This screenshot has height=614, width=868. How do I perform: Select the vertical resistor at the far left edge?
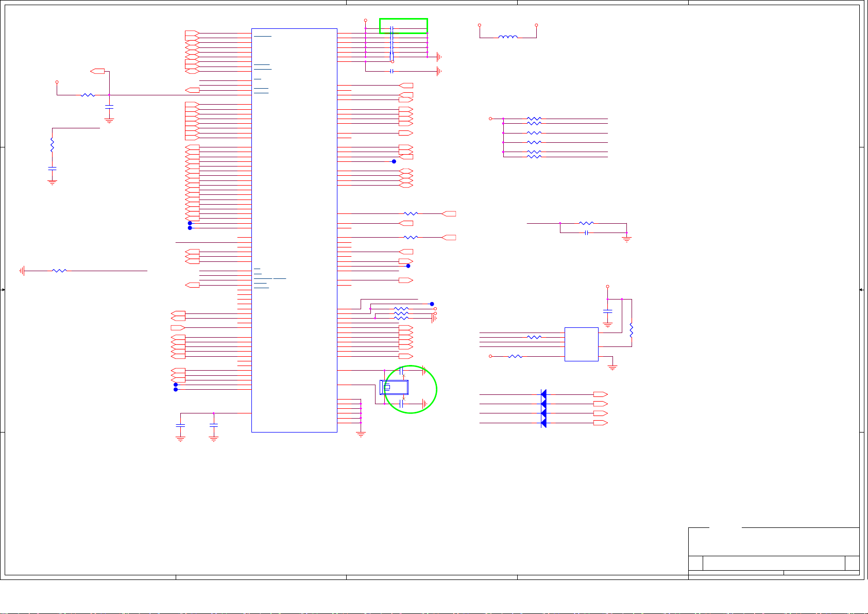(x=52, y=145)
